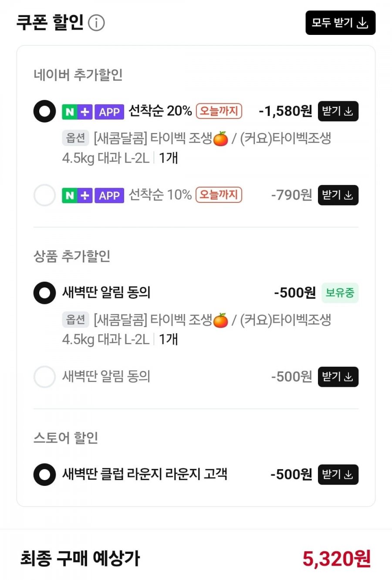The width and height of the screenshot is (392, 580).
Task: Click the APP badge on 10% coupon
Action: tap(109, 195)
